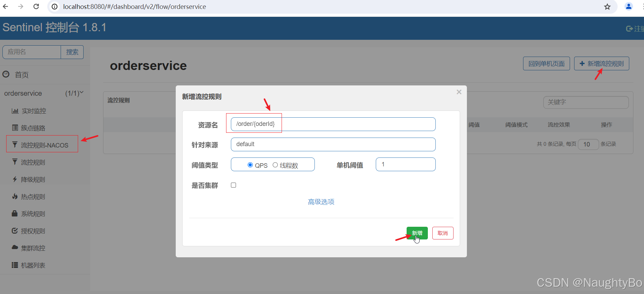Open 集群流控 menu item

coord(33,248)
